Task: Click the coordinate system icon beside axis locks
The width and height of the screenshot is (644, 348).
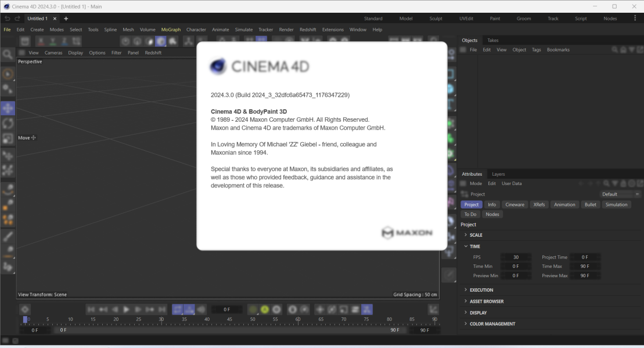Action: tap(77, 41)
